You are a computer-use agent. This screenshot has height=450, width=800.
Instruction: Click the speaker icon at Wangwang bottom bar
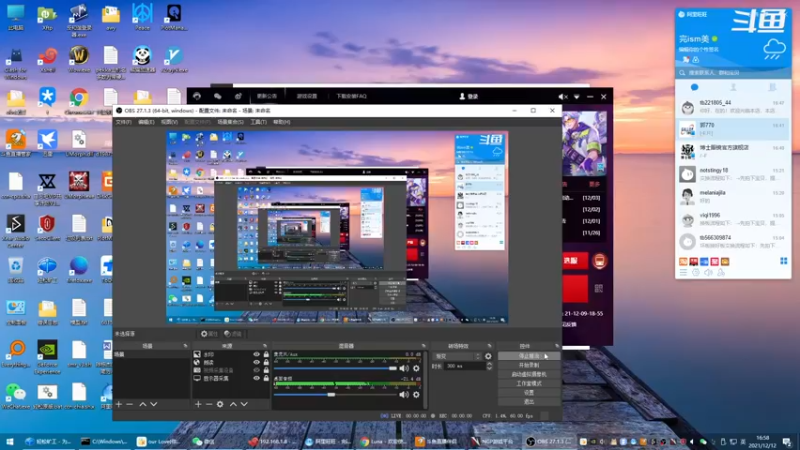(x=708, y=272)
